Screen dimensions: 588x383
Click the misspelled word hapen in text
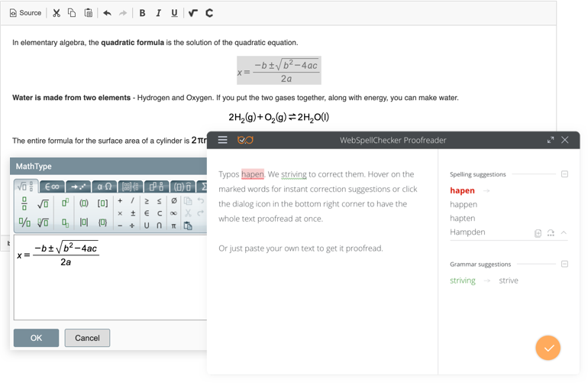pos(253,174)
